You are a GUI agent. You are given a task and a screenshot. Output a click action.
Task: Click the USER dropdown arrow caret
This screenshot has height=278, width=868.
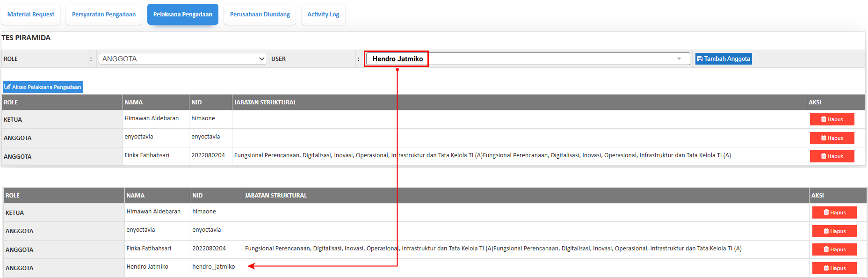click(679, 59)
